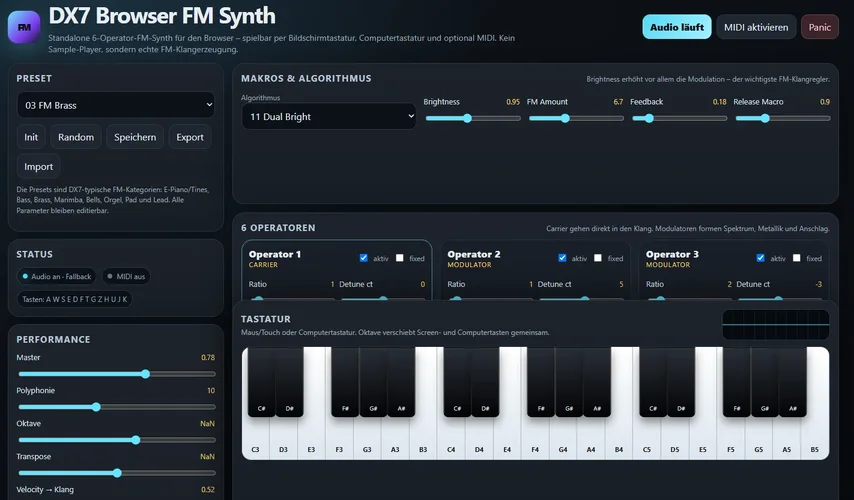Play the E4 white key
Screen dimensions: 854x500
coord(507,438)
